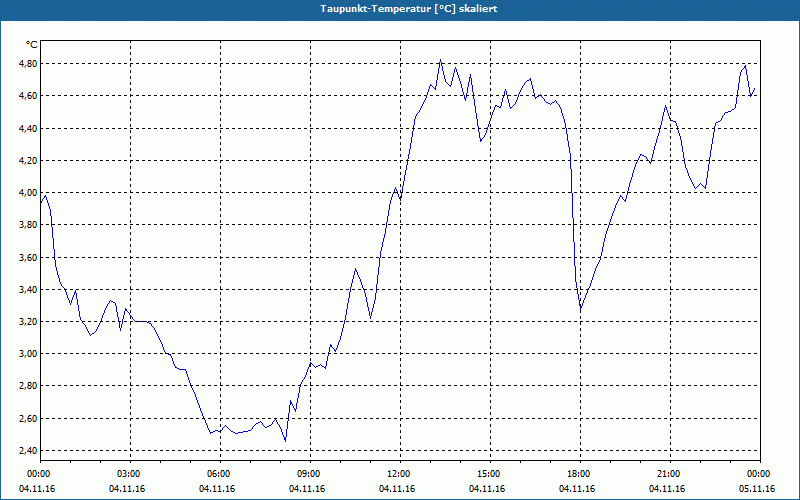
Task: Click the 05.11.16 date label
Action: pos(757,489)
